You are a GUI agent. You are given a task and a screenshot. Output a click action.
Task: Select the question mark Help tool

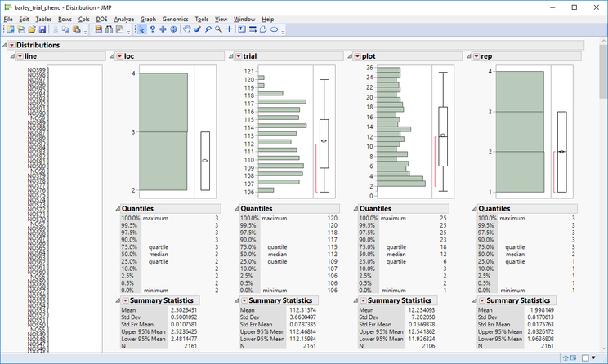tap(152, 29)
